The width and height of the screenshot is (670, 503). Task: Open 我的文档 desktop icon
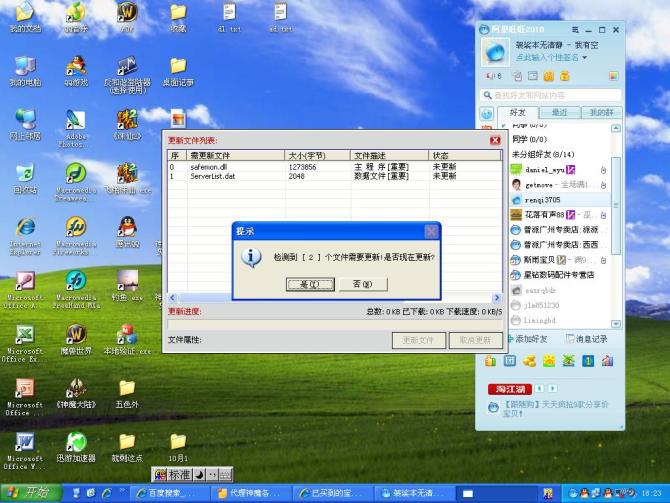tap(25, 17)
